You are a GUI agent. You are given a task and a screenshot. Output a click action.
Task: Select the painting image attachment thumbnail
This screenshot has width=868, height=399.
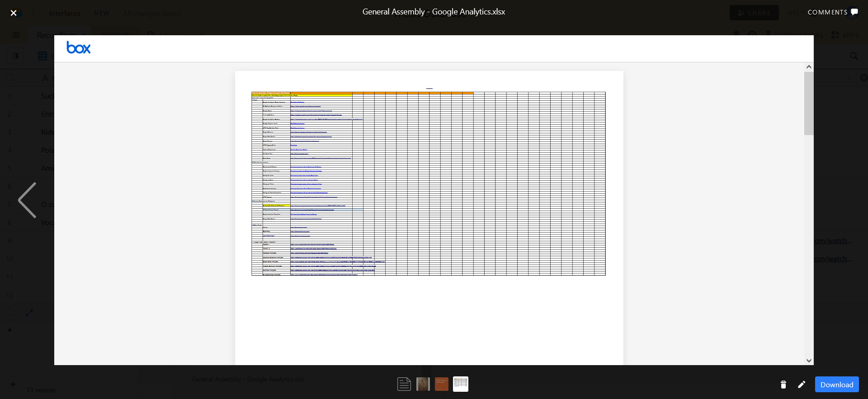(423, 384)
